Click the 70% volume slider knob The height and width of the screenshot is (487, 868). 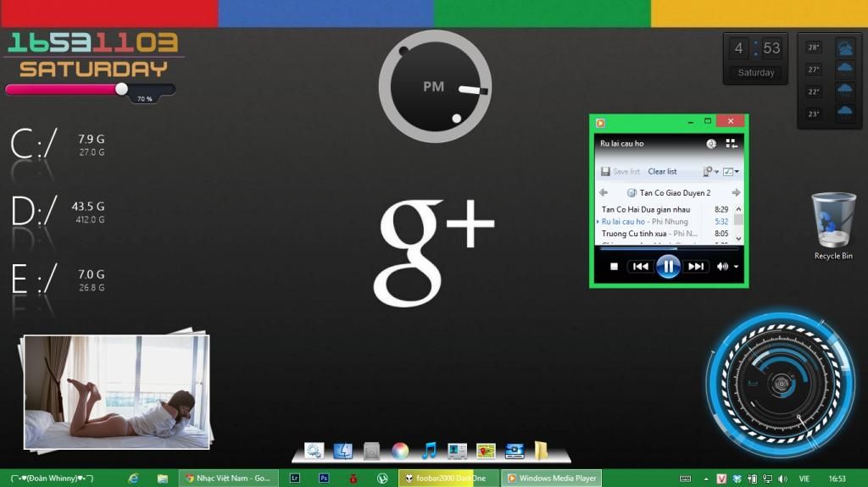point(121,89)
